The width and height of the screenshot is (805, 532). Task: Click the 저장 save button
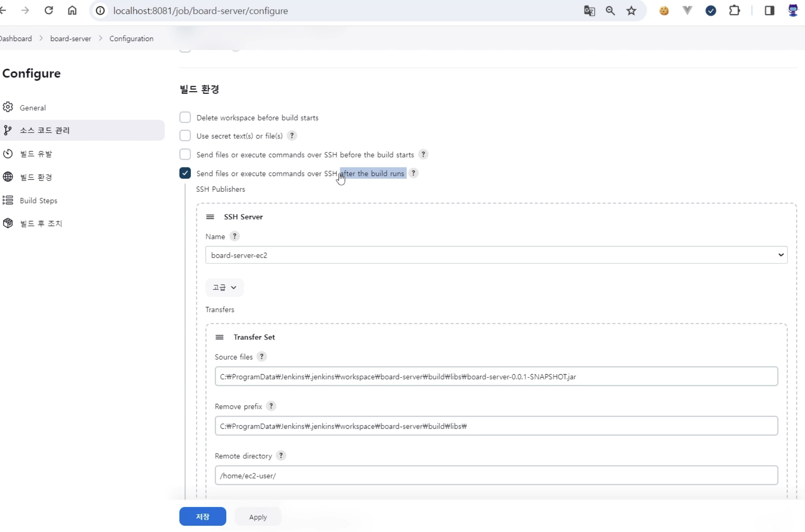(x=203, y=516)
